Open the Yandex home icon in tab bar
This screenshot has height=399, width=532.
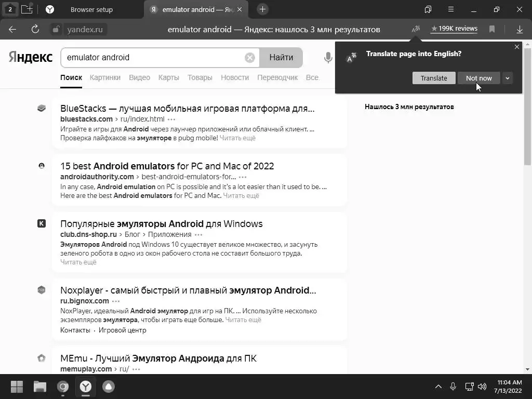(x=50, y=9)
